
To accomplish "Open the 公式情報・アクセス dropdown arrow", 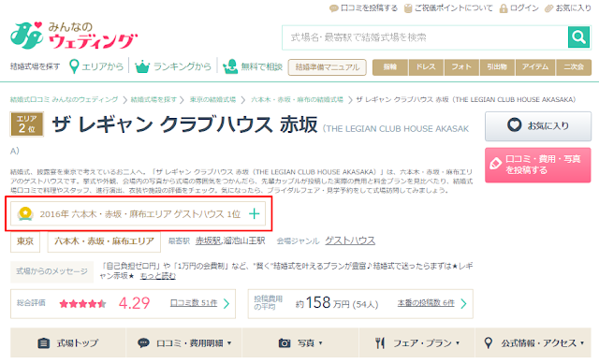I will pos(582,343).
